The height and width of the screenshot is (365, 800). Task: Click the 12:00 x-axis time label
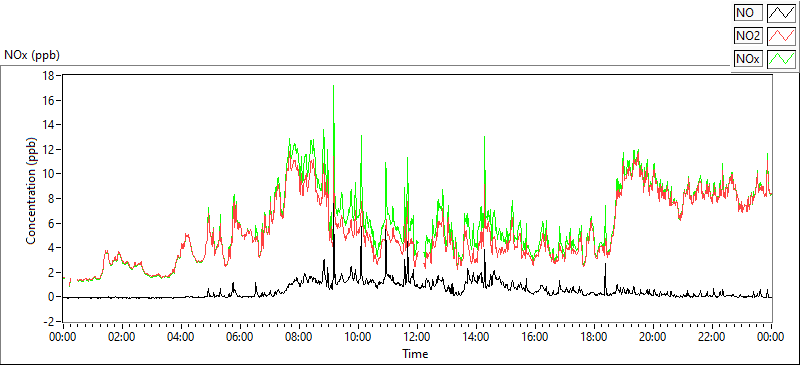pos(417,337)
